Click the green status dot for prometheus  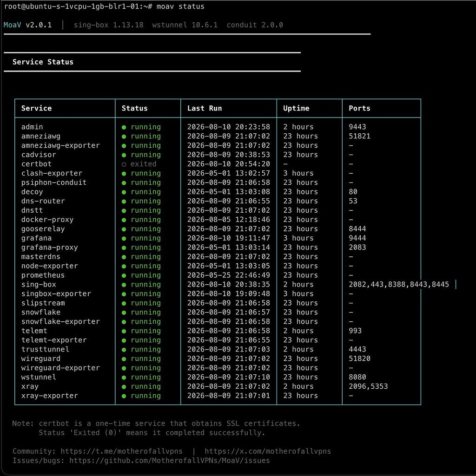click(x=124, y=276)
